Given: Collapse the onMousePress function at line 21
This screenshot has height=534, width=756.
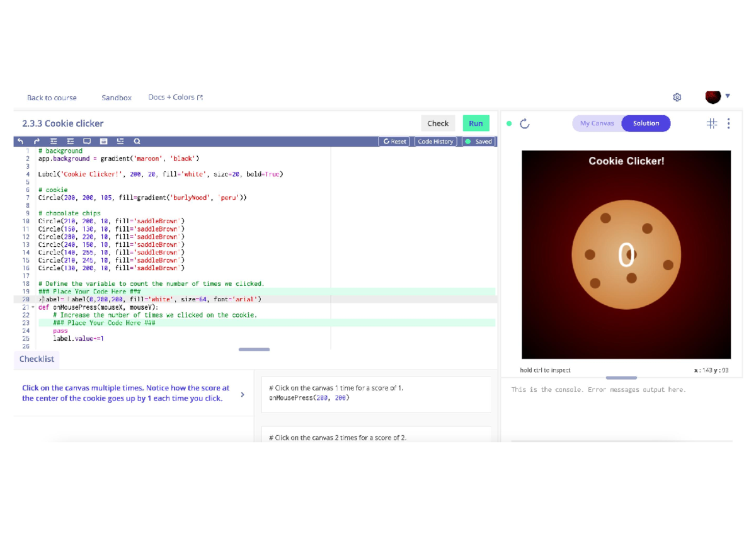Looking at the screenshot, I should (33, 307).
